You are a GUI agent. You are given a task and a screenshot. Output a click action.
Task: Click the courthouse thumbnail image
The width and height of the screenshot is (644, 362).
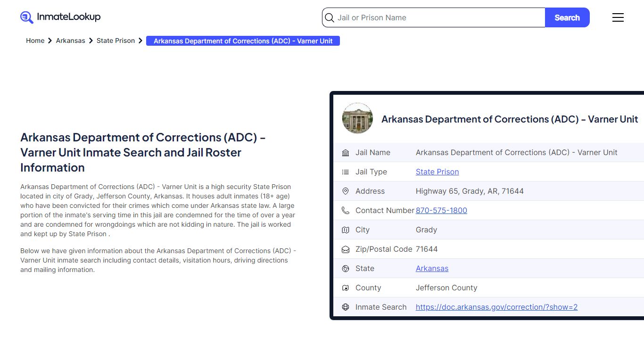pos(357,118)
